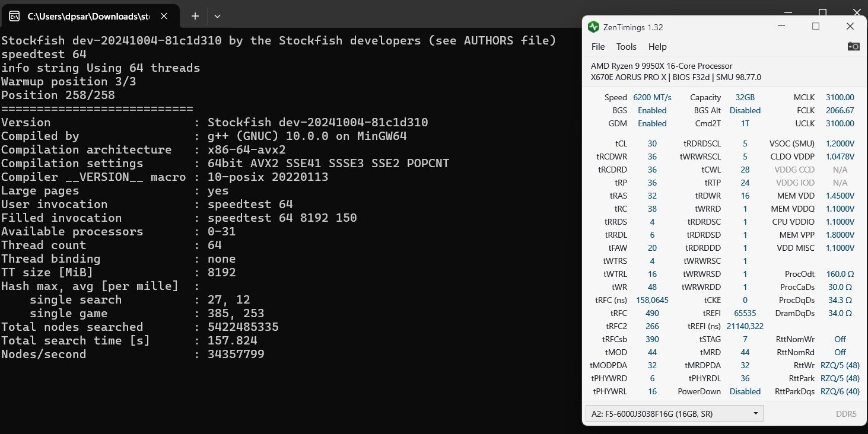Click the Compilation architecture value x86-64-avx2

tap(247, 150)
